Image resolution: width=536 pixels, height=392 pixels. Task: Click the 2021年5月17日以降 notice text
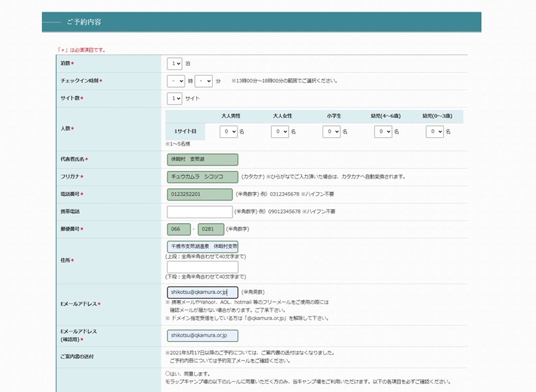point(250,353)
